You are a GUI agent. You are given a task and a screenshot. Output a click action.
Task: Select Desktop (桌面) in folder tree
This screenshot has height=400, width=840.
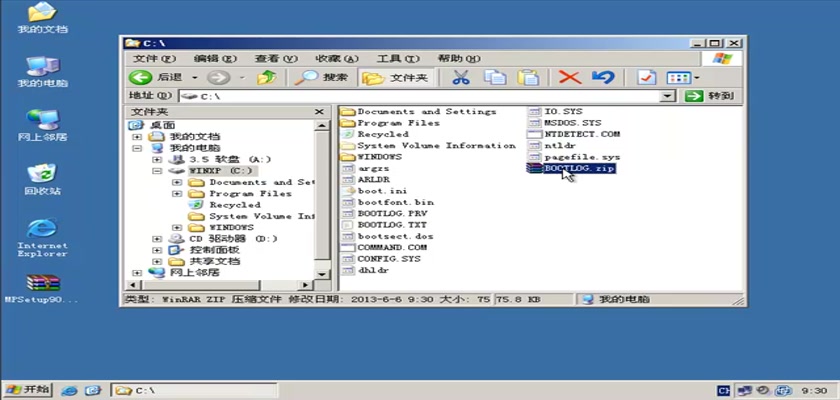[162, 125]
